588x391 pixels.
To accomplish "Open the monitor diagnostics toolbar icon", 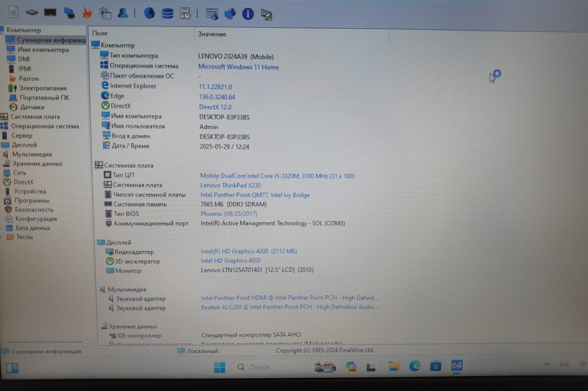I will [69, 13].
